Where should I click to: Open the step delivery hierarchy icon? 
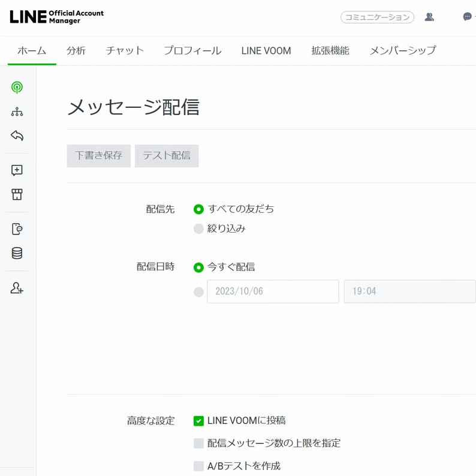[17, 112]
